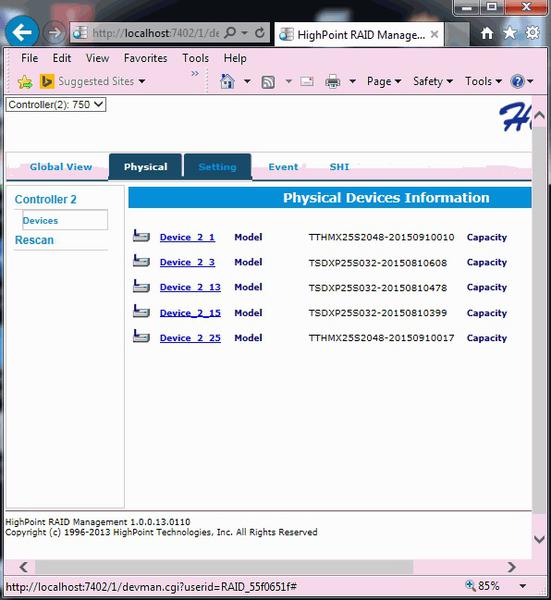Open the address bar search dropdown arrow
This screenshot has width=551, height=600.
pyautogui.click(x=245, y=33)
